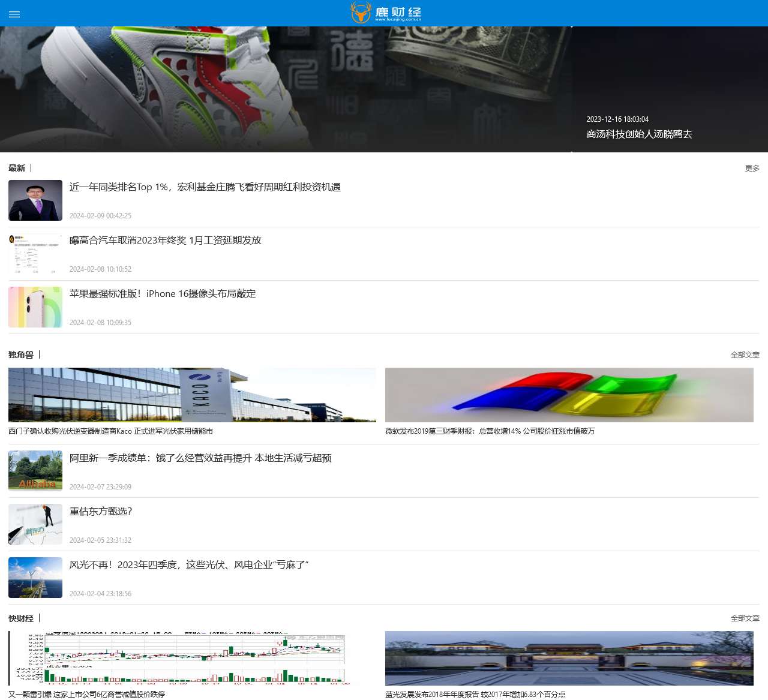The width and height of the screenshot is (768, 700).
Task: Click 全部文章 in the 快财经 section
Action: click(x=745, y=618)
